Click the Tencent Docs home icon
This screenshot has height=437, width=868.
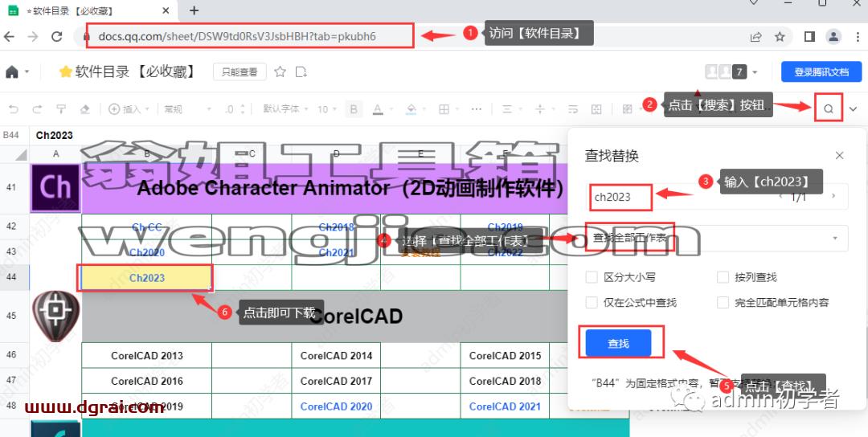11,72
